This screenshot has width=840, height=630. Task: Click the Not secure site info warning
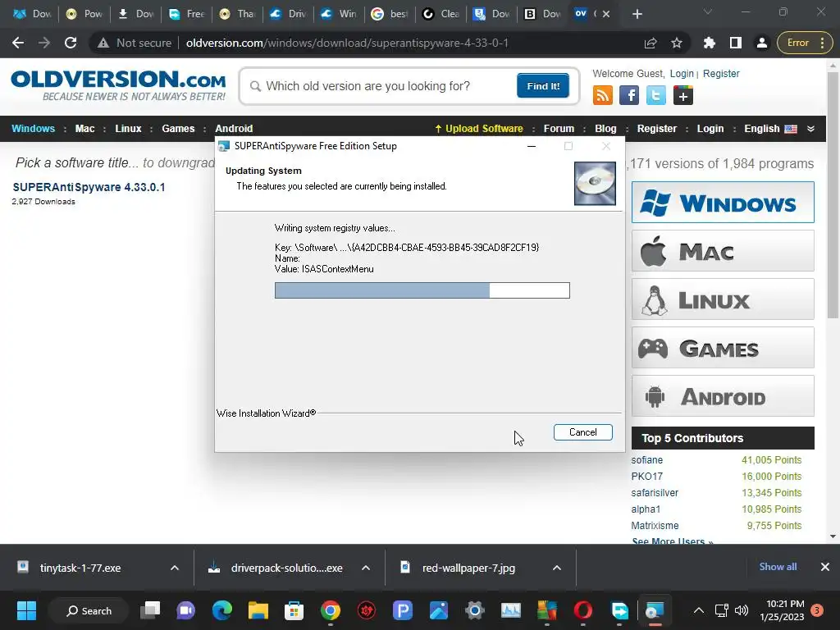(x=134, y=43)
